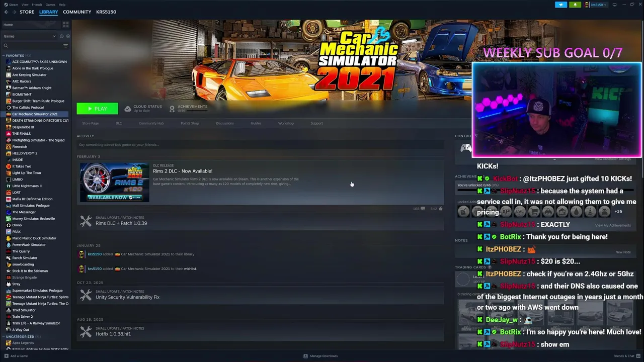Click the activity status input field

[x=260, y=145]
